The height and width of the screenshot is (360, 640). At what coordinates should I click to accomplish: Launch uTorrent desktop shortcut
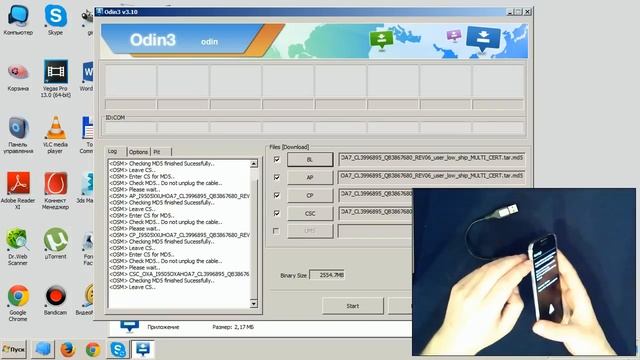coord(56,244)
